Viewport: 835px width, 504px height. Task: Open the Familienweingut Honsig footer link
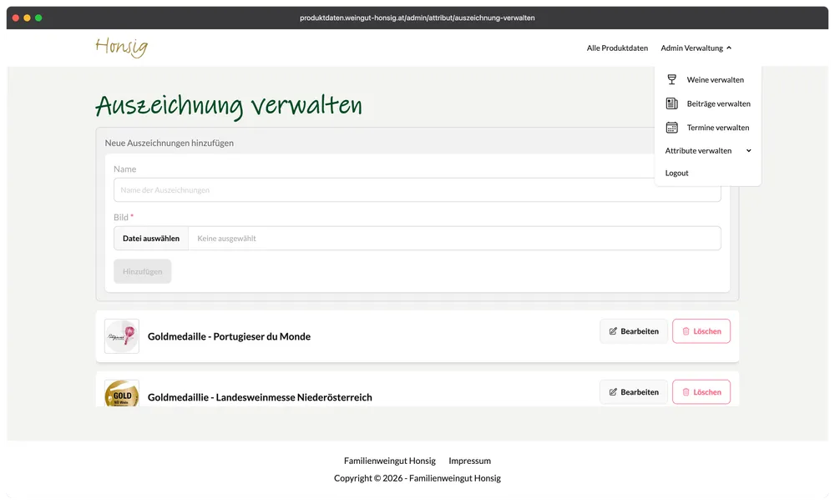click(x=390, y=461)
